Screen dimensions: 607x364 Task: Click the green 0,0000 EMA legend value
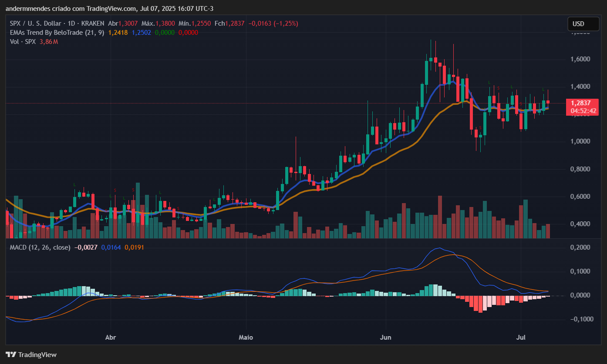click(x=165, y=33)
